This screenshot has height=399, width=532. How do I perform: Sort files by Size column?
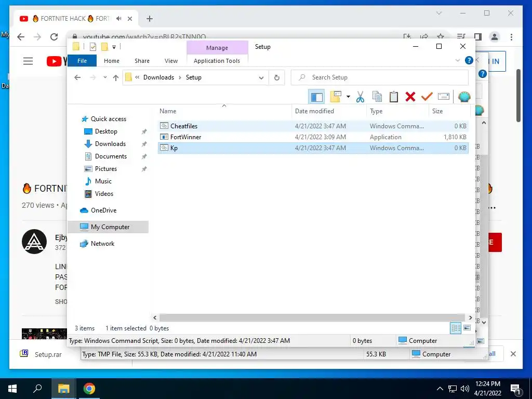pyautogui.click(x=449, y=111)
